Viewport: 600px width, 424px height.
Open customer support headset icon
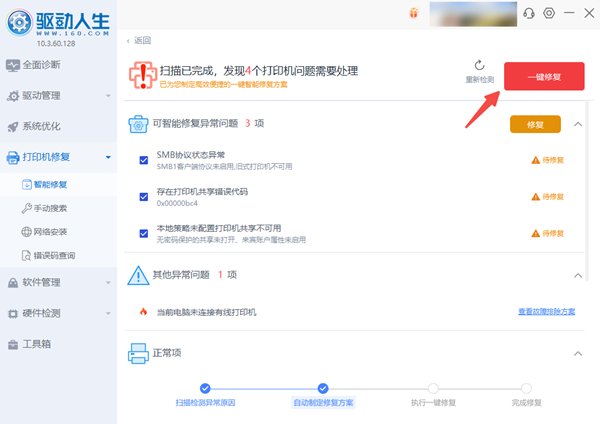(x=529, y=13)
